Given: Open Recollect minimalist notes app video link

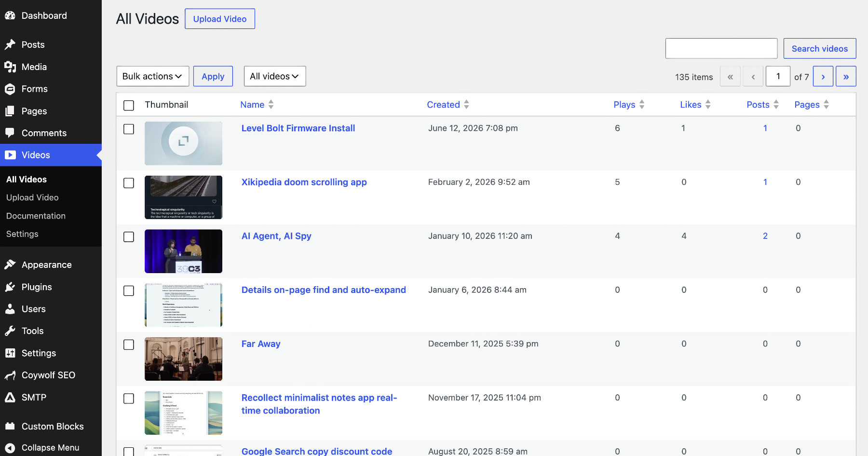Looking at the screenshot, I should click(319, 404).
